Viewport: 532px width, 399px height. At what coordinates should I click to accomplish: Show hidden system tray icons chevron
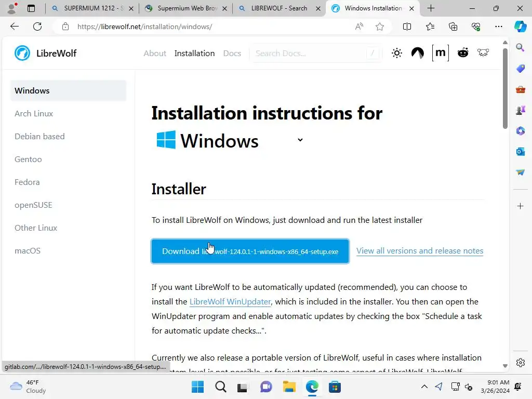[424, 387]
